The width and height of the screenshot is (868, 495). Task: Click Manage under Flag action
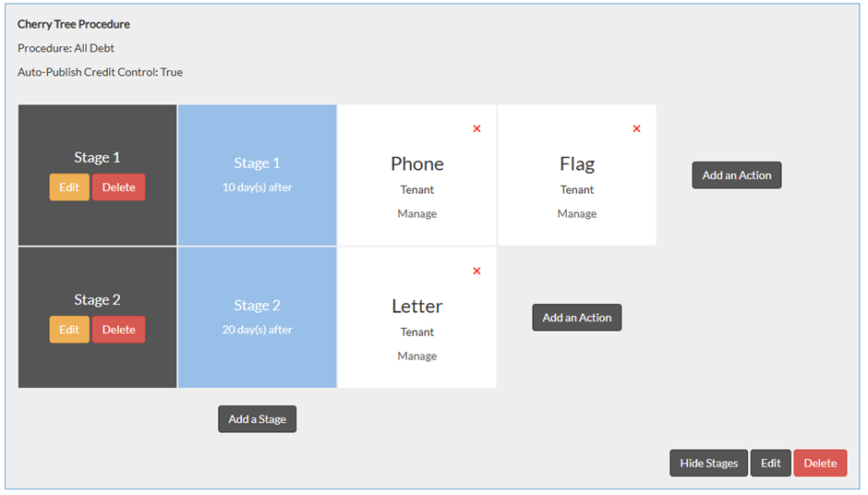[577, 214]
